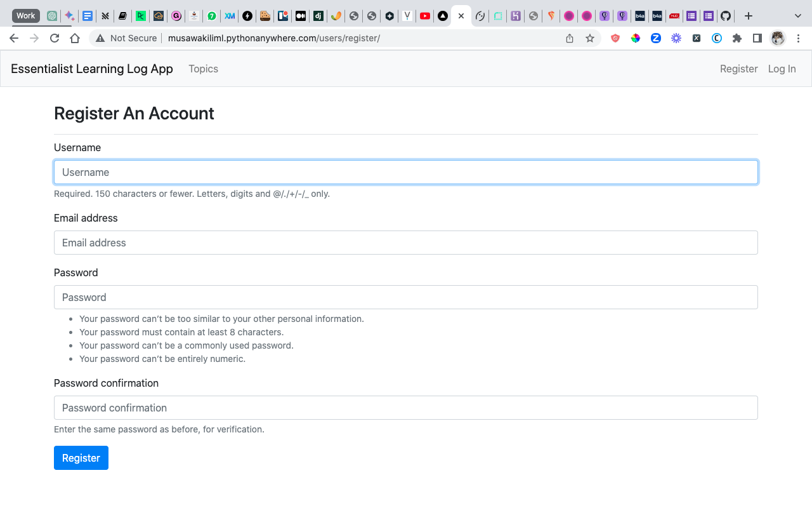
Task: Click the share icon in the address bar
Action: (570, 38)
